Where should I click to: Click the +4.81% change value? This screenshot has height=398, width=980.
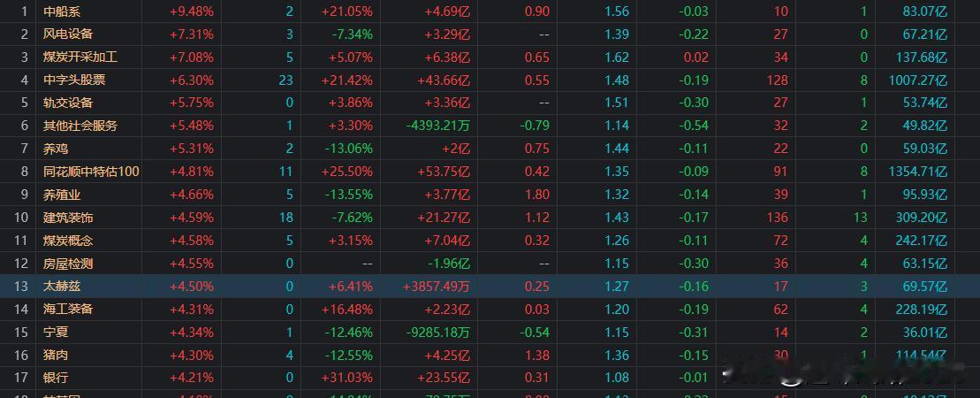pos(191,172)
